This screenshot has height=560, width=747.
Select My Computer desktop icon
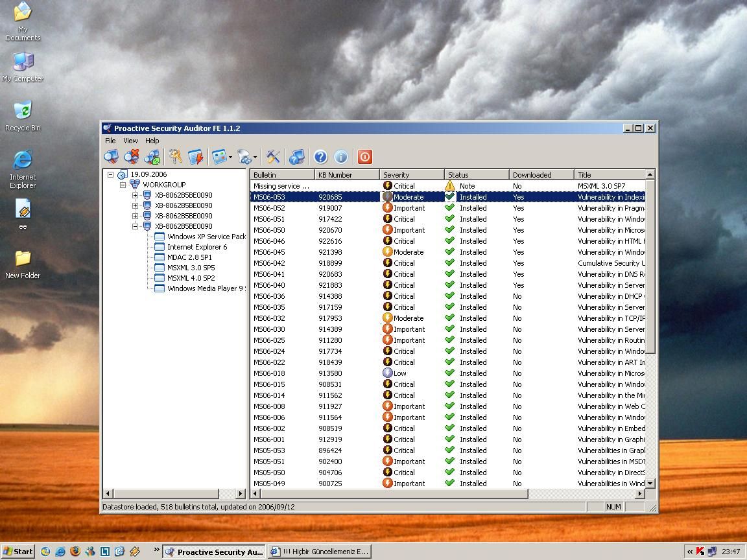pyautogui.click(x=23, y=67)
